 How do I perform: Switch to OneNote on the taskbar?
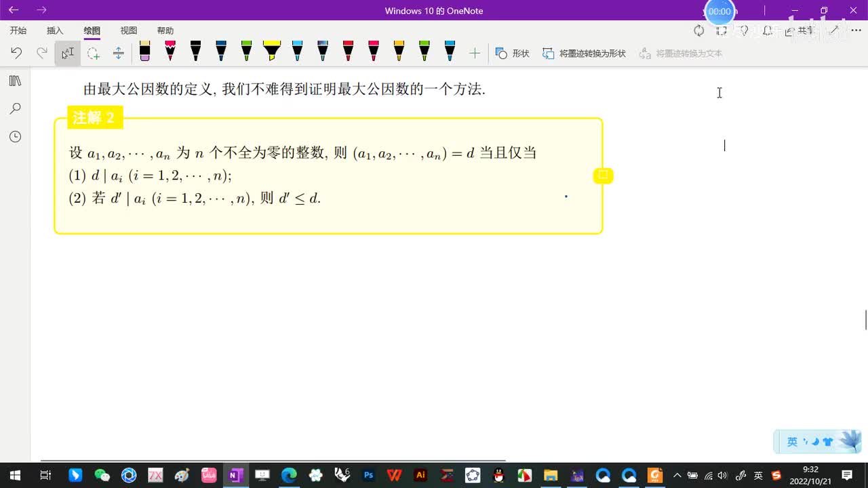click(x=235, y=475)
